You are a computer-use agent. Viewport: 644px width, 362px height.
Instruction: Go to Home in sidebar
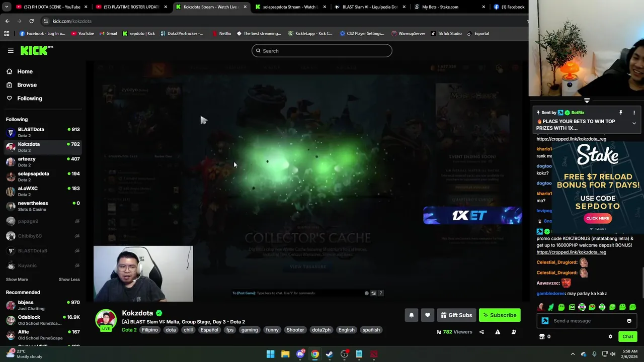(25, 71)
